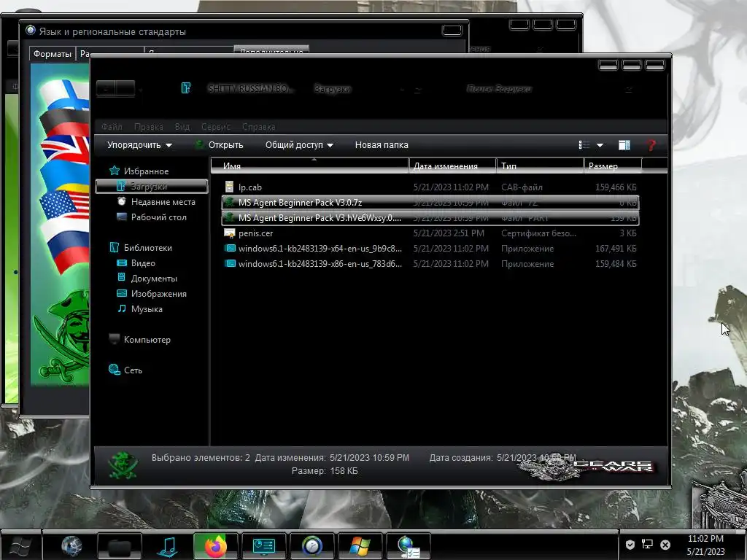
Task: Sort files by Тип column
Action: click(541, 166)
